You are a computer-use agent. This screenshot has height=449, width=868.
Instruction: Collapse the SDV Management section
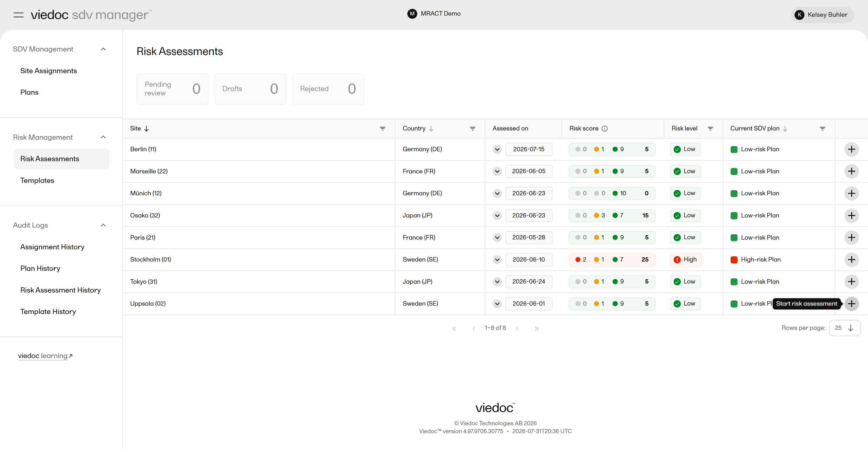coord(103,49)
